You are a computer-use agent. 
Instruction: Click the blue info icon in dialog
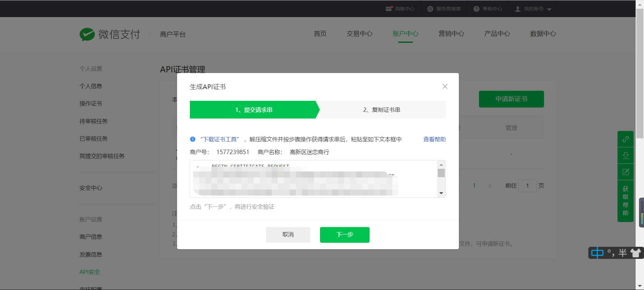(x=193, y=139)
